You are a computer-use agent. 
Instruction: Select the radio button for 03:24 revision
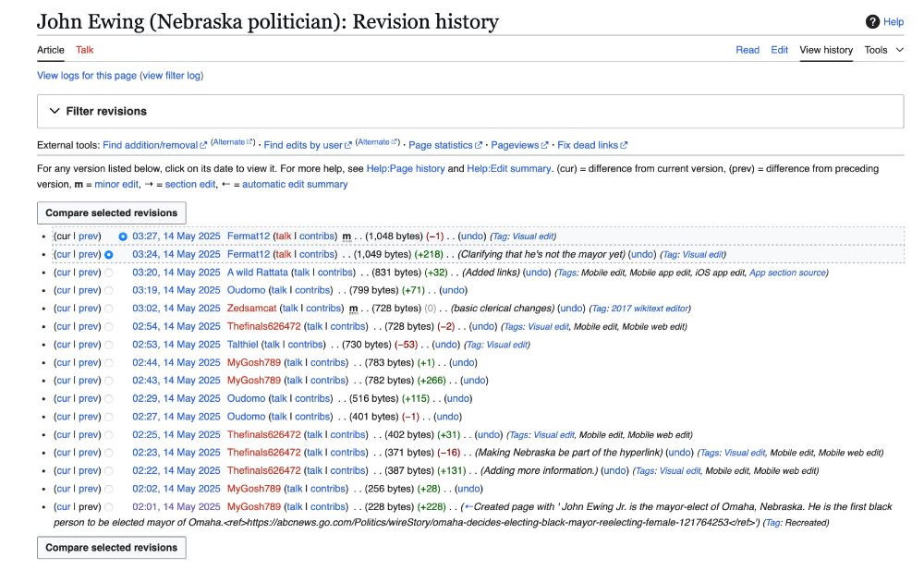109,255
